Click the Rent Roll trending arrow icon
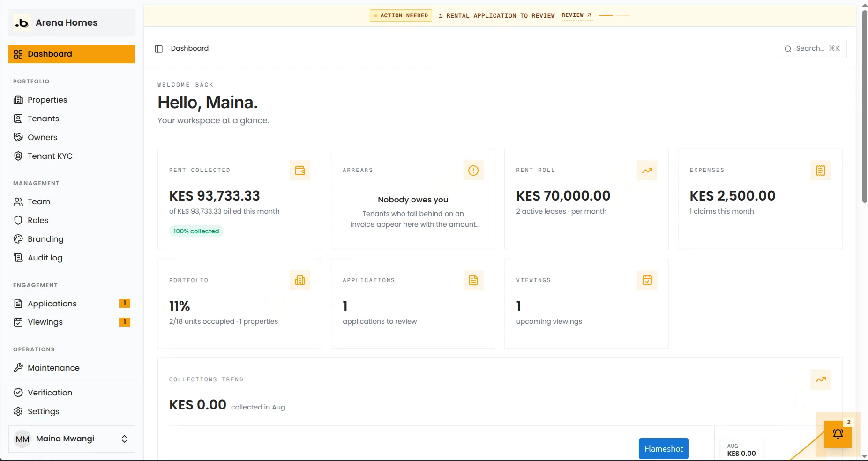The width and height of the screenshot is (868, 461). (x=647, y=171)
